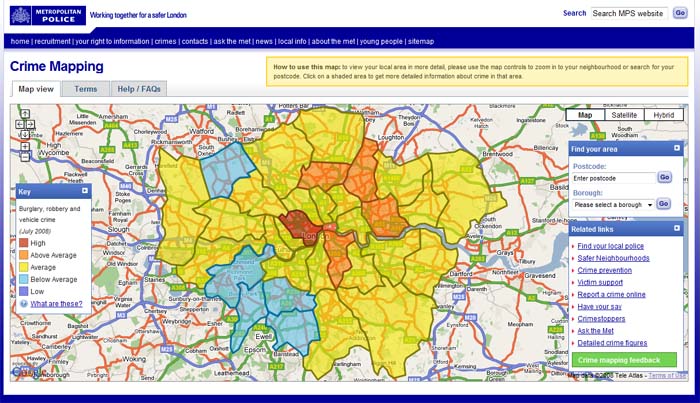Click the blue borough near Watford
700x403 pixels.
click(x=227, y=170)
